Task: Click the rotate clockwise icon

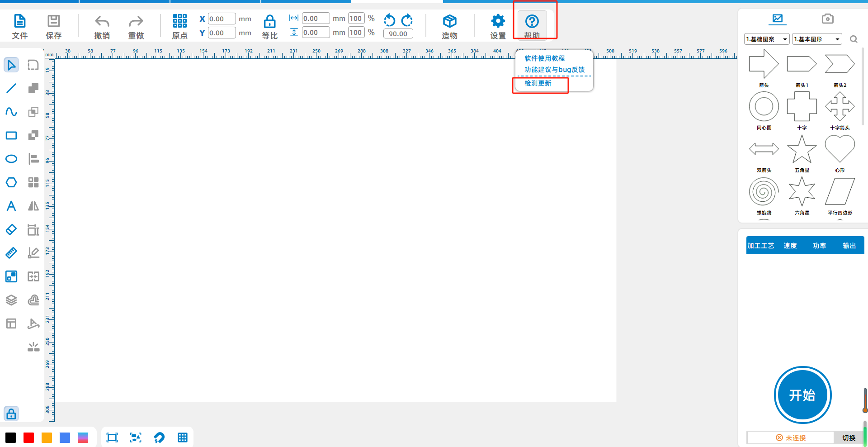Action: 407,20
